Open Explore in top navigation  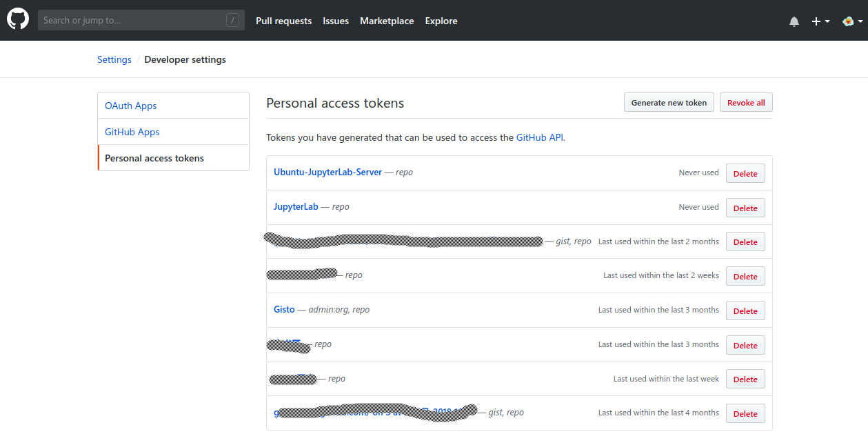pyautogui.click(x=441, y=21)
